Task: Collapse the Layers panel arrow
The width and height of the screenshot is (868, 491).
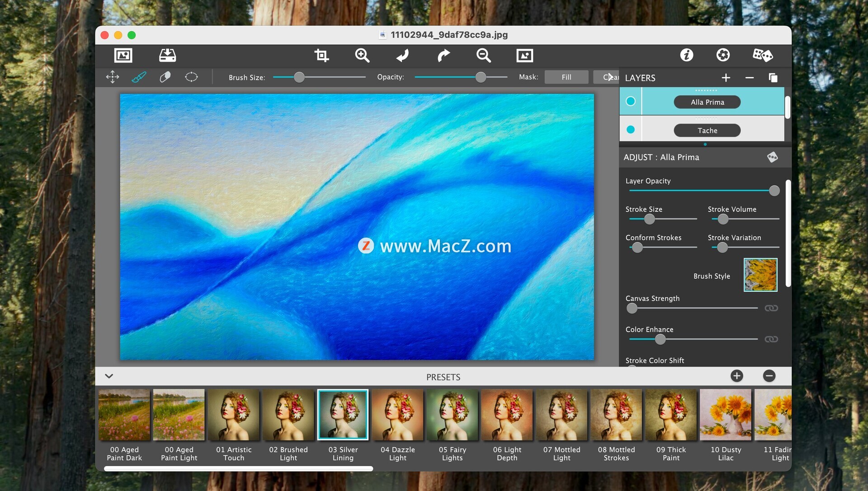Action: pyautogui.click(x=610, y=77)
